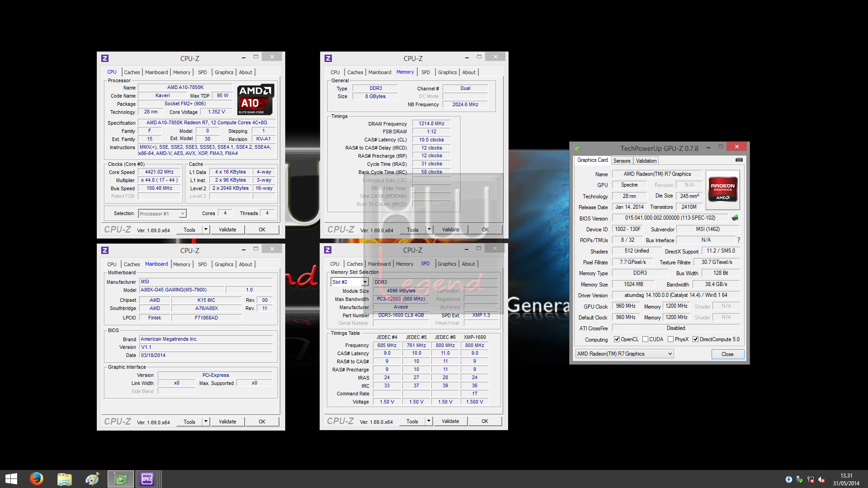The image size is (868, 488).
Task: Switch to CPU-Z via its taskbar icon
Action: click(147, 479)
